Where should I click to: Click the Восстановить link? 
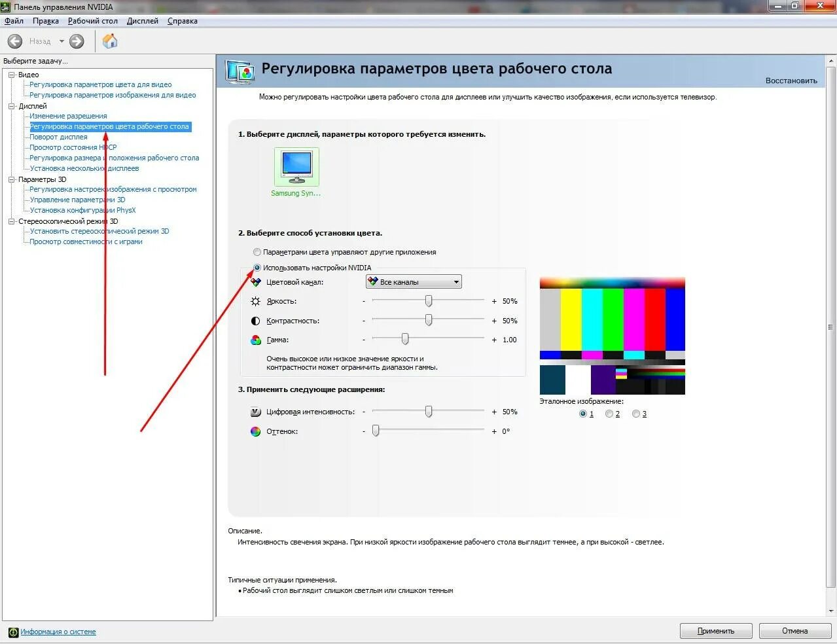pos(791,81)
